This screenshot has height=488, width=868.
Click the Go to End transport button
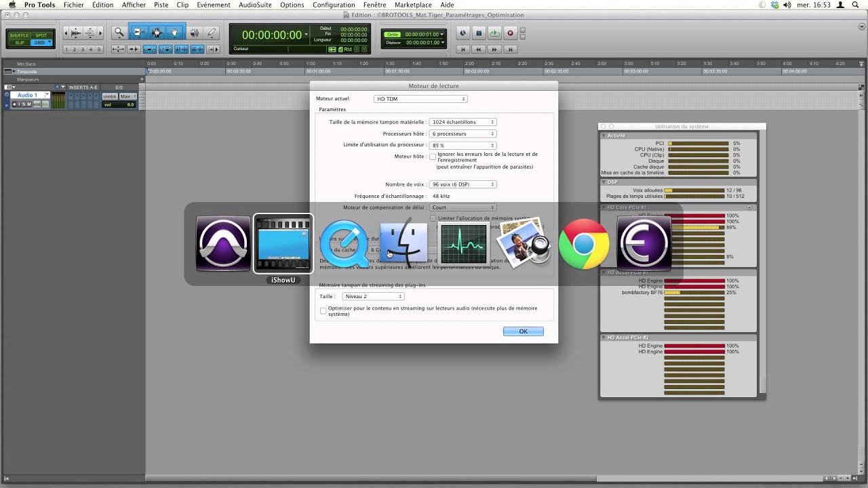click(x=511, y=49)
